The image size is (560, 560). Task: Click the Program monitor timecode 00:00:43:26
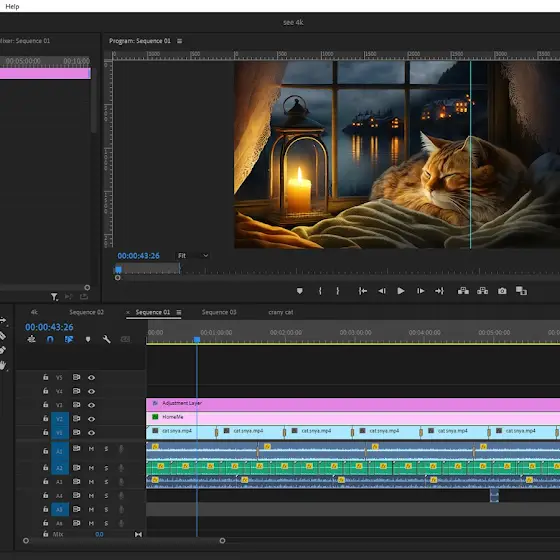click(139, 256)
